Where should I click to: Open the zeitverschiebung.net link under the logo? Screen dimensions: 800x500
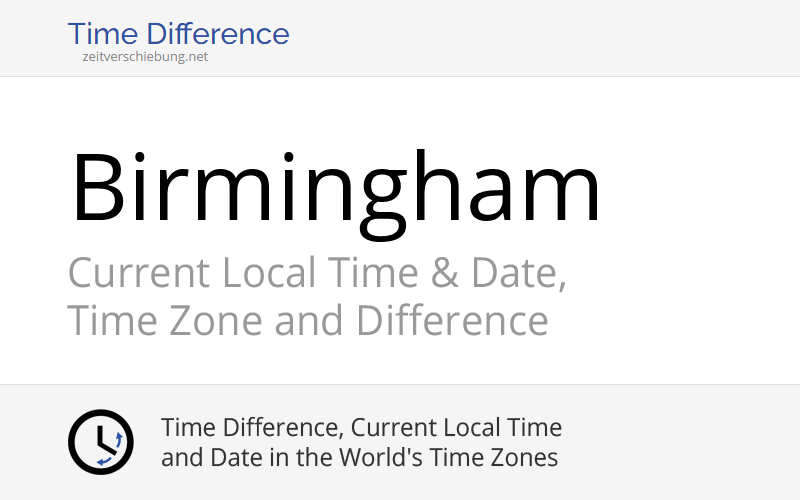[x=145, y=57]
